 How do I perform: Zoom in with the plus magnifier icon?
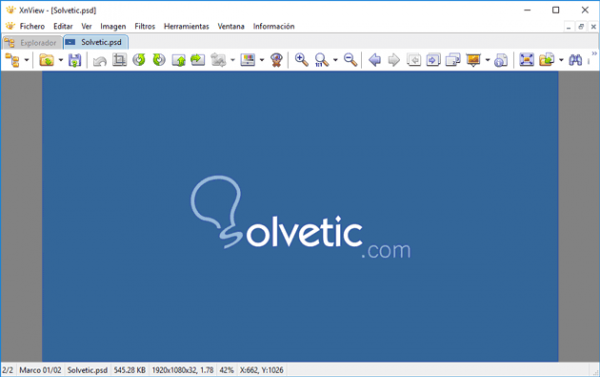point(302,60)
